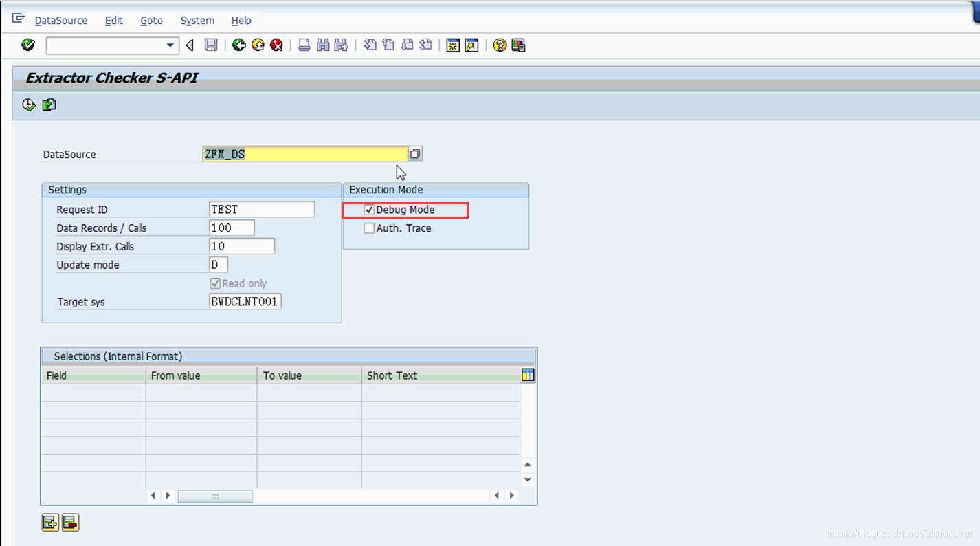Click the horizontal scrollbar thumb
Image resolution: width=980 pixels, height=546 pixels.
point(215,496)
